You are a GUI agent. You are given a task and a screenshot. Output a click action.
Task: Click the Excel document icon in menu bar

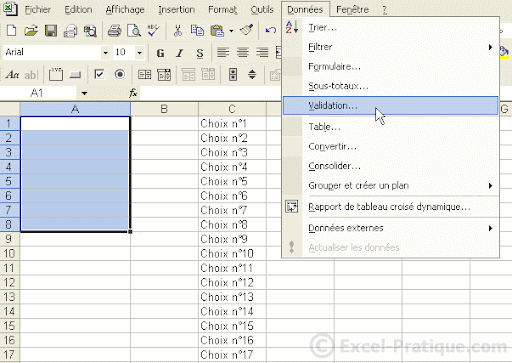click(x=10, y=9)
